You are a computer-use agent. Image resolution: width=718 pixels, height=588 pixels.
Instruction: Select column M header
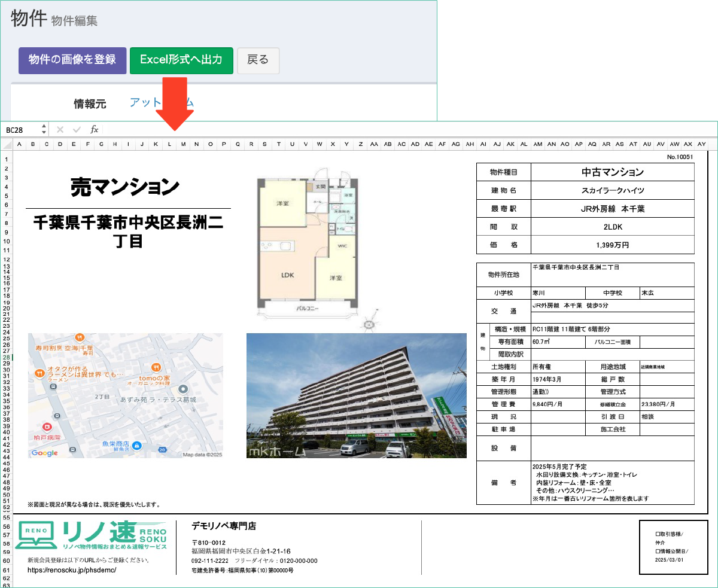182,144
